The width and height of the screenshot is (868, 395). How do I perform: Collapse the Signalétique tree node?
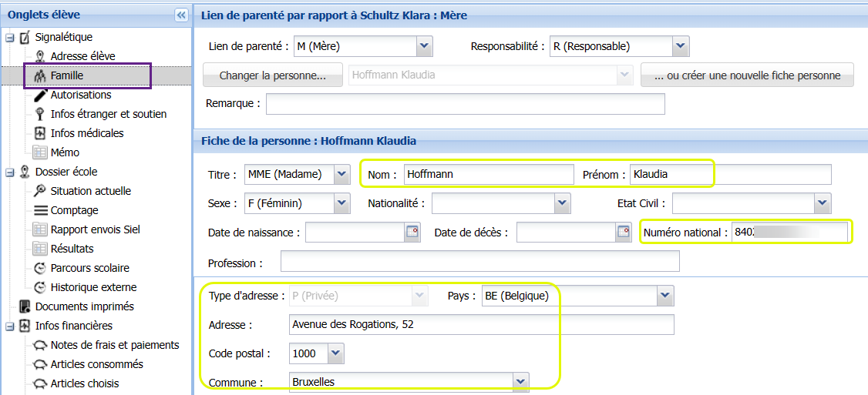click(10, 38)
